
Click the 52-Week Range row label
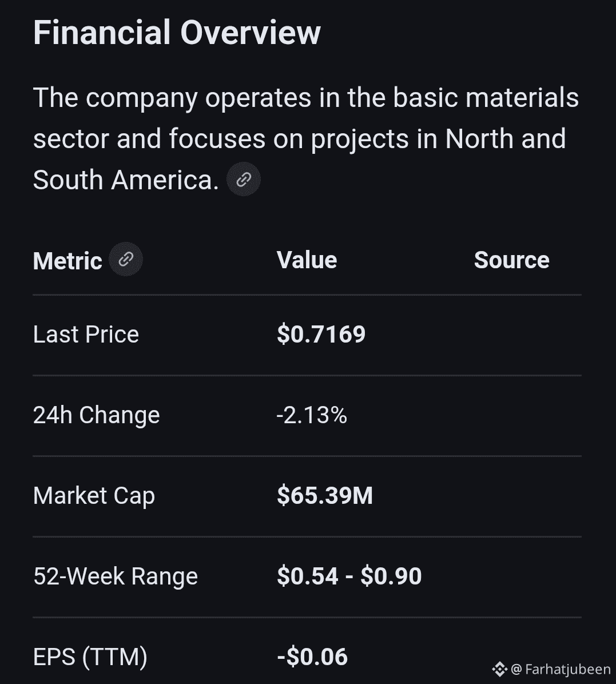point(116,576)
